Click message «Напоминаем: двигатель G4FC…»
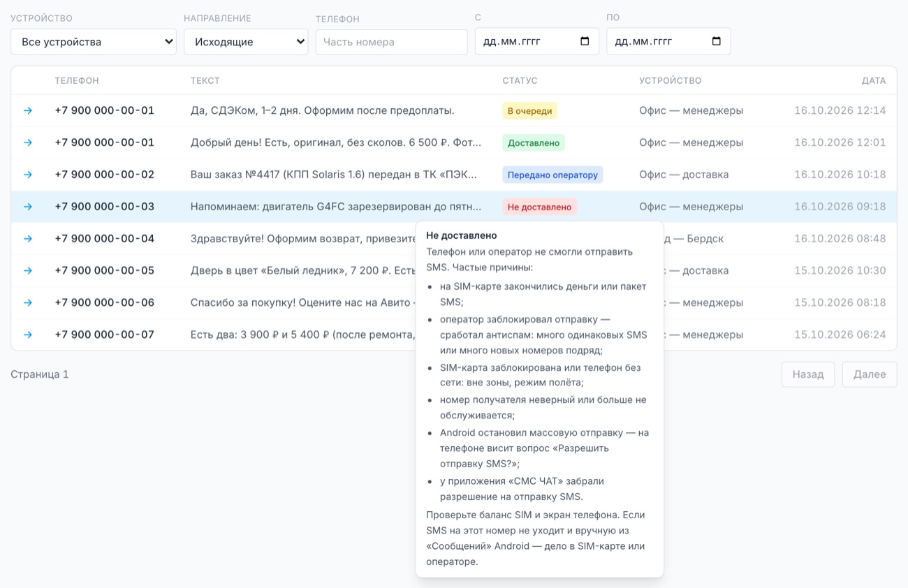Viewport: 908px width, 588px height. click(336, 207)
